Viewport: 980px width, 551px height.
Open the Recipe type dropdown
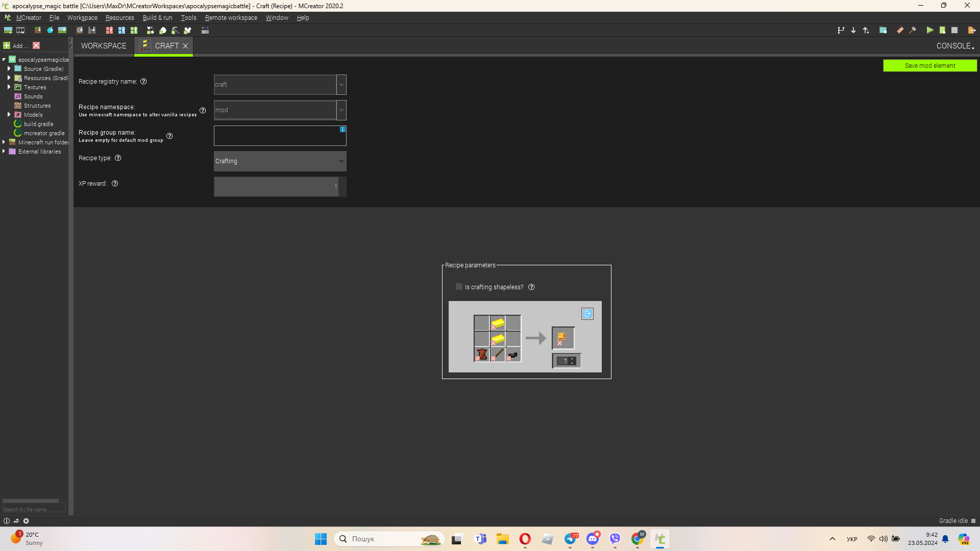pyautogui.click(x=279, y=161)
